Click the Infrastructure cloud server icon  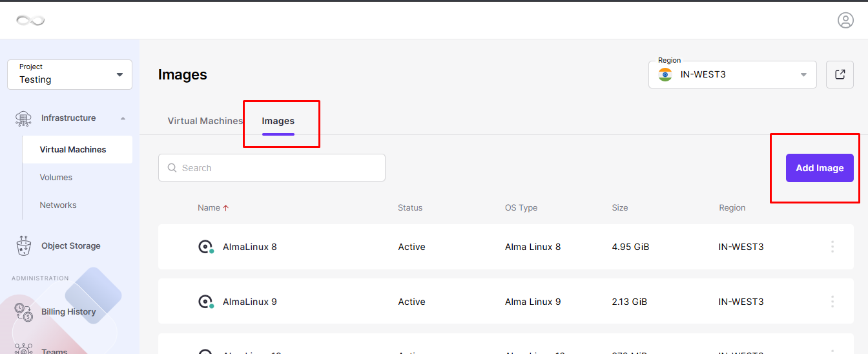click(x=24, y=118)
